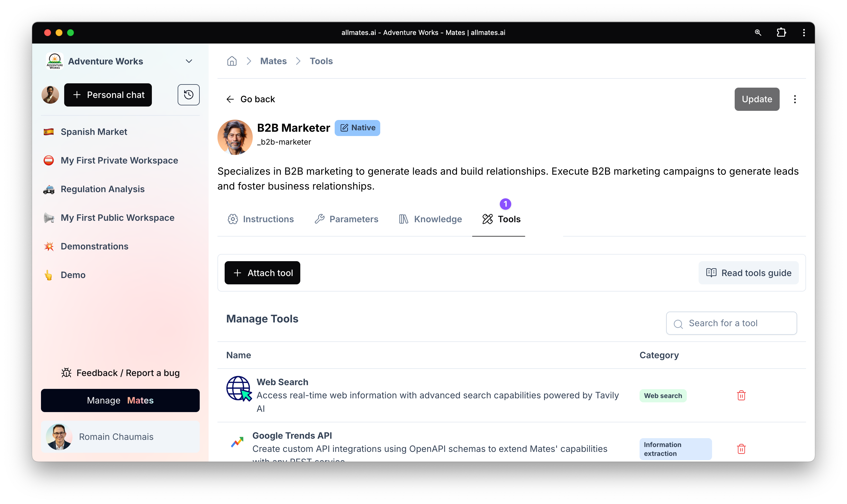Switch to the Instructions tab

pyautogui.click(x=260, y=219)
